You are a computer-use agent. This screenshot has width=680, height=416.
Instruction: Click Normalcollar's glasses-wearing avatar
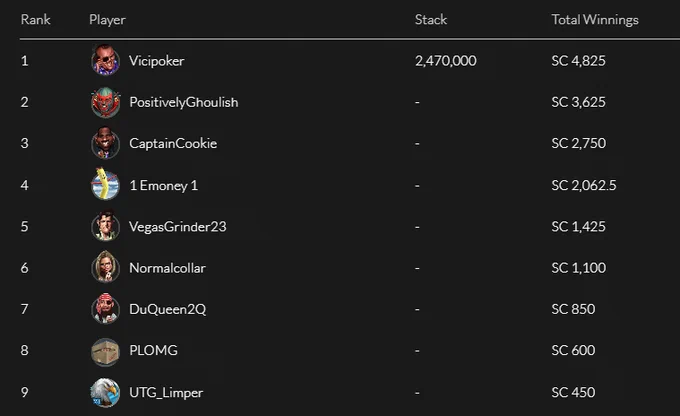[x=105, y=267]
